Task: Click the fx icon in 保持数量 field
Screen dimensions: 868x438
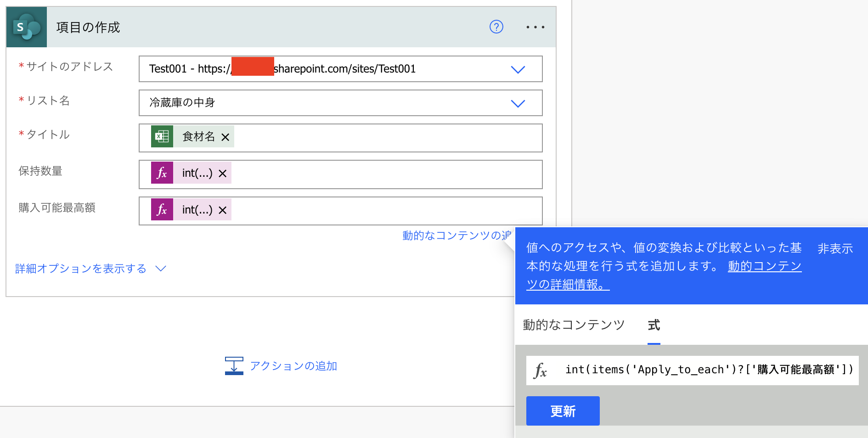Action: point(162,173)
